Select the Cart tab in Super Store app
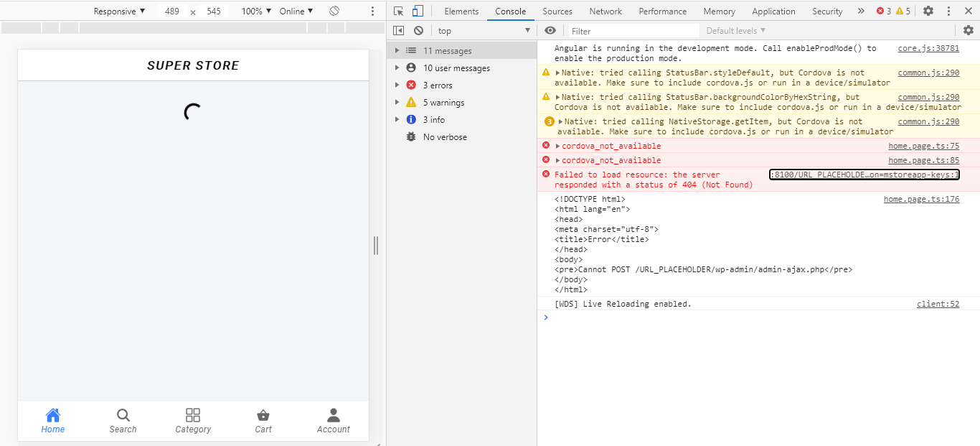This screenshot has height=446, width=980. click(263, 420)
